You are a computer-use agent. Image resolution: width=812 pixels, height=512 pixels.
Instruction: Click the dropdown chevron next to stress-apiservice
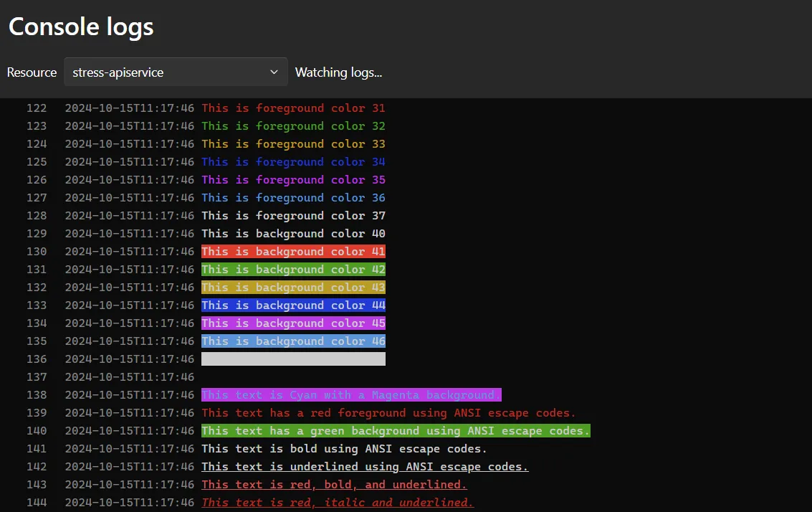coord(273,72)
